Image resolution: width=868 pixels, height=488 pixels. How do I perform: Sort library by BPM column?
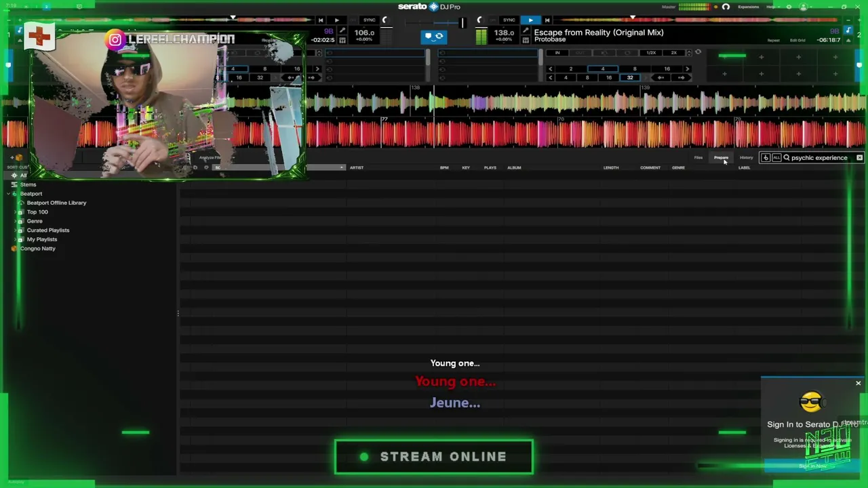click(x=444, y=167)
